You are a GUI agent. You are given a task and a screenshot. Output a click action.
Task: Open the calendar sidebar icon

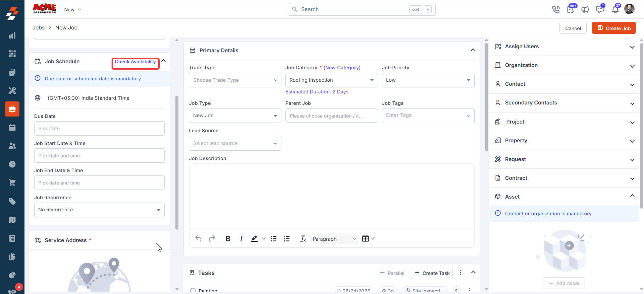coord(12,128)
